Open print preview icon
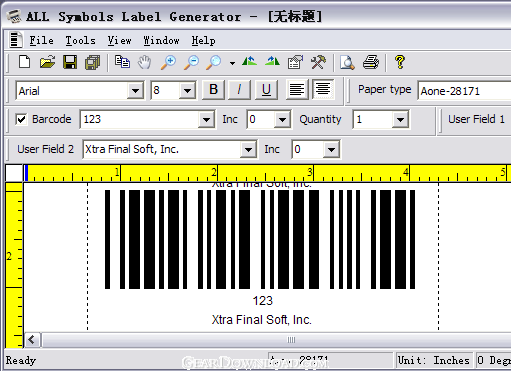Image resolution: width=511 pixels, height=371 pixels. 347,62
